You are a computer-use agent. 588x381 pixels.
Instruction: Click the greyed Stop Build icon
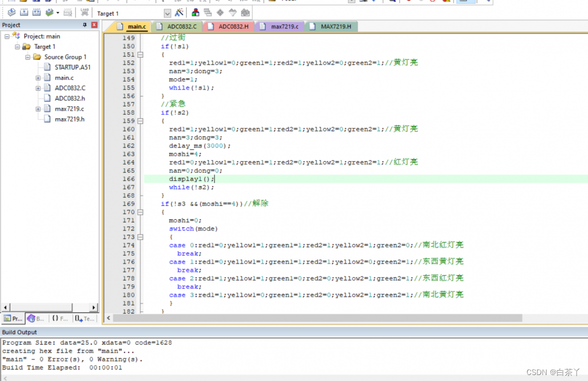point(68,13)
